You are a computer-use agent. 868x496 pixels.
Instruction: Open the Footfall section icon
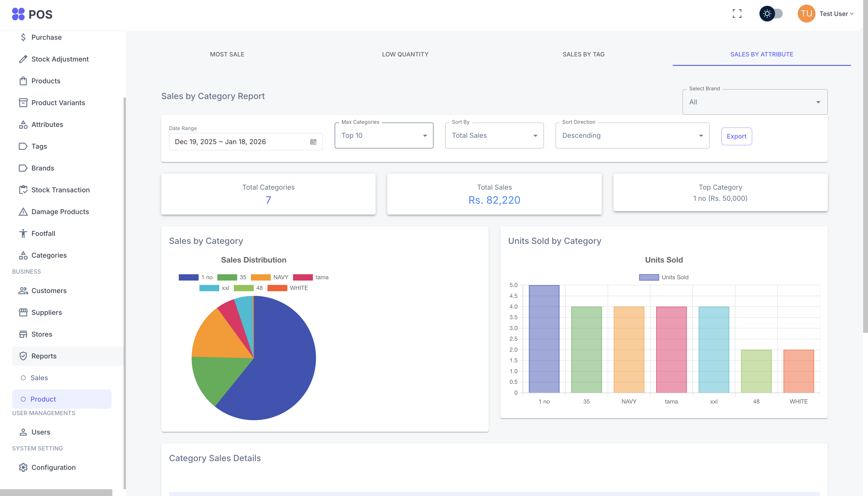23,233
